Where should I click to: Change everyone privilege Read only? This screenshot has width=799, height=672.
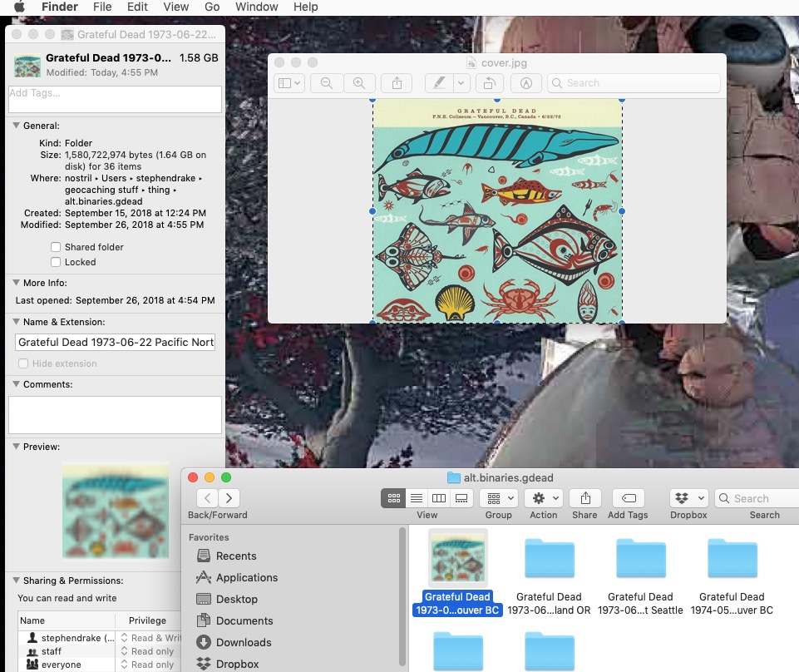pyautogui.click(x=148, y=665)
